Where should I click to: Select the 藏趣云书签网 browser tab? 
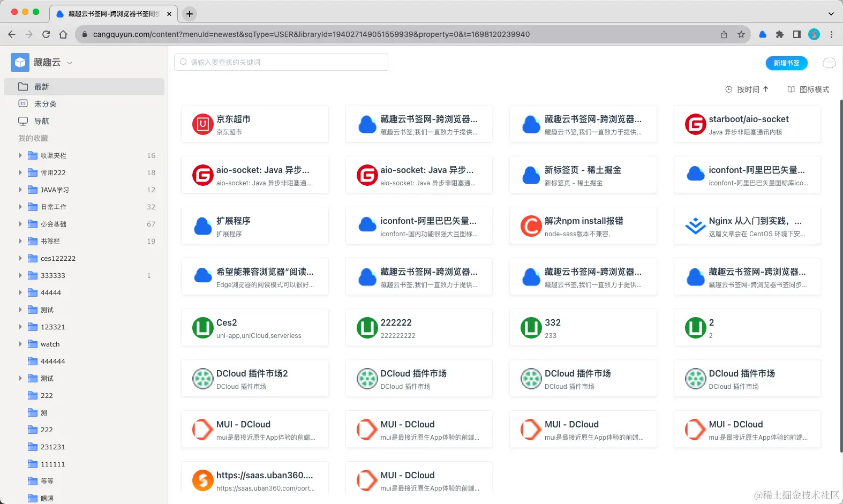(x=114, y=14)
